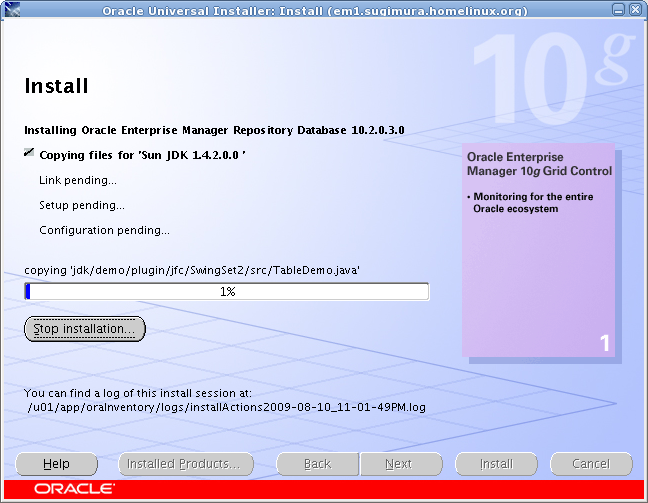Click 'Installing Oracle Enterprise Manager Repository Database' text
The image size is (648, 503).
[214, 130]
